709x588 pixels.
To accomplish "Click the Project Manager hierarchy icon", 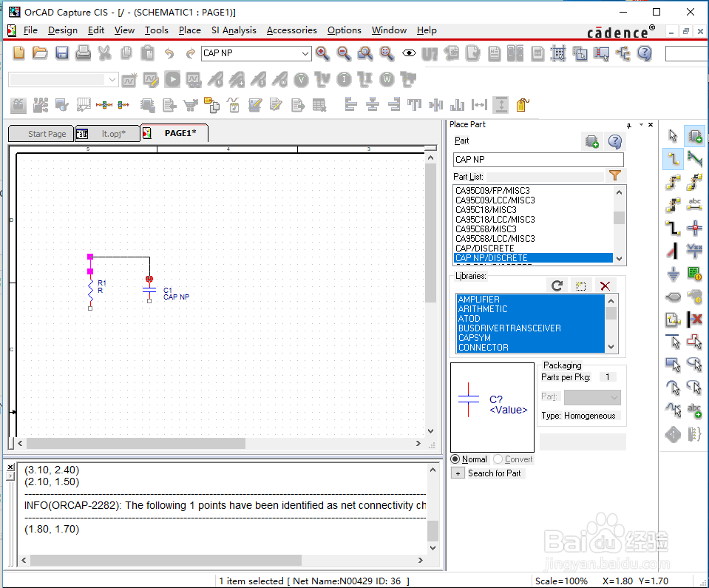I will [623, 53].
